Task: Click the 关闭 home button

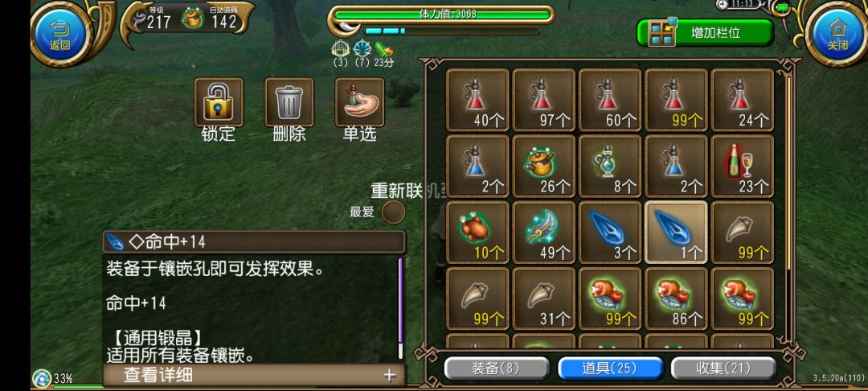Action: pos(837,33)
